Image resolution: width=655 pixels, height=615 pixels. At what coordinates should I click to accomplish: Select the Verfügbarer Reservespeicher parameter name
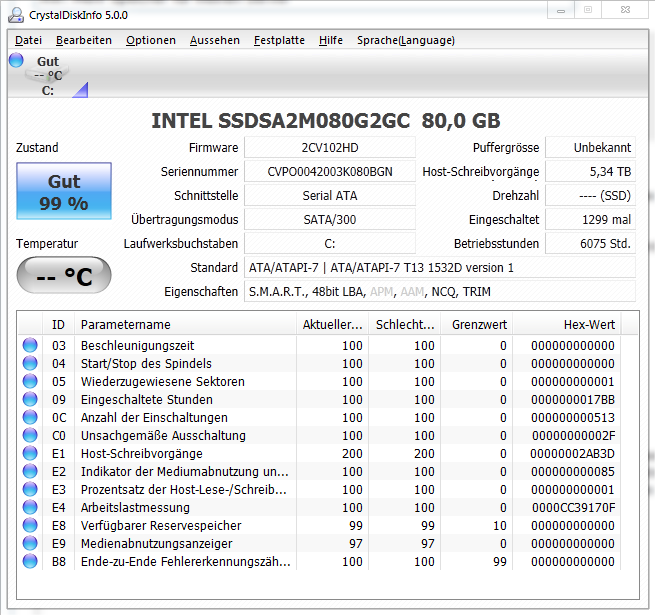tap(161, 525)
